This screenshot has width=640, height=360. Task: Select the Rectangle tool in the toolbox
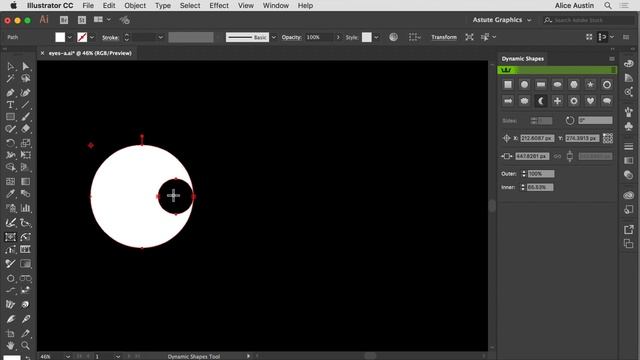coord(10,117)
